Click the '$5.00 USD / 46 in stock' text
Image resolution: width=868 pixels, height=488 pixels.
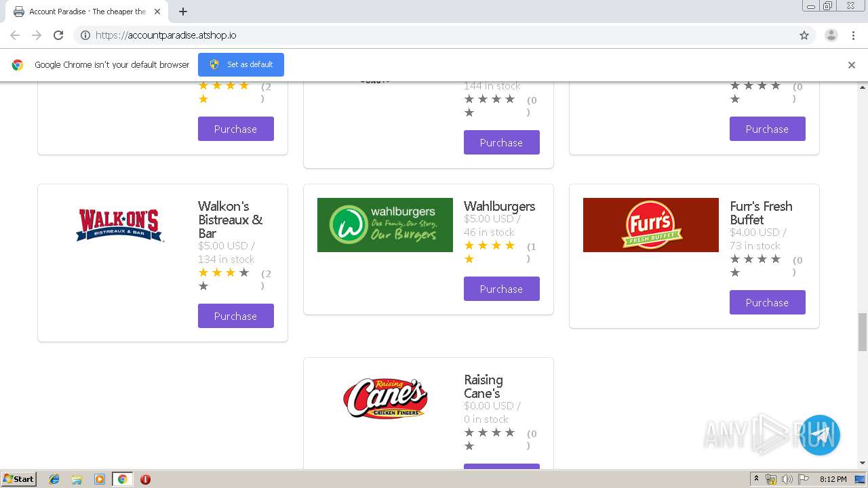[x=492, y=226]
